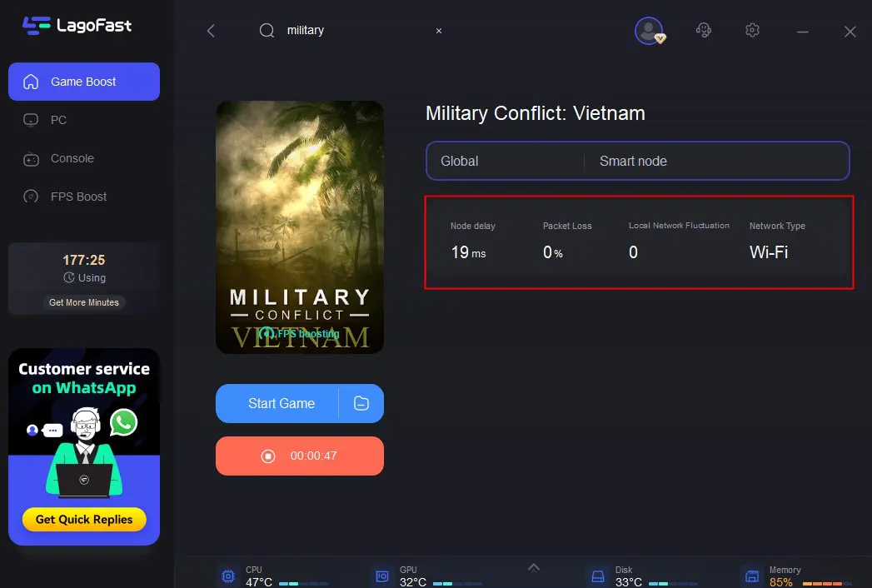Expand the hardware status bar chevron
Image resolution: width=872 pixels, height=588 pixels.
pos(533,567)
